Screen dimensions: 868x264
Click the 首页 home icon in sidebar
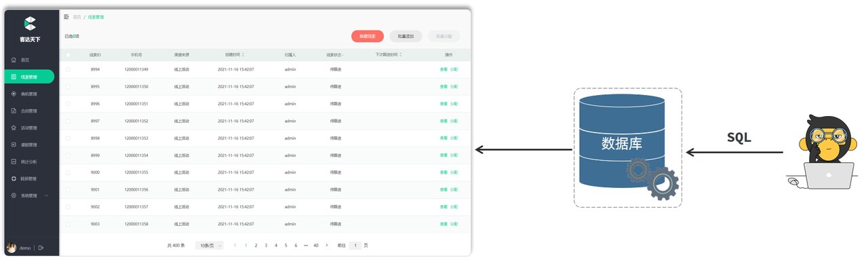(x=14, y=60)
